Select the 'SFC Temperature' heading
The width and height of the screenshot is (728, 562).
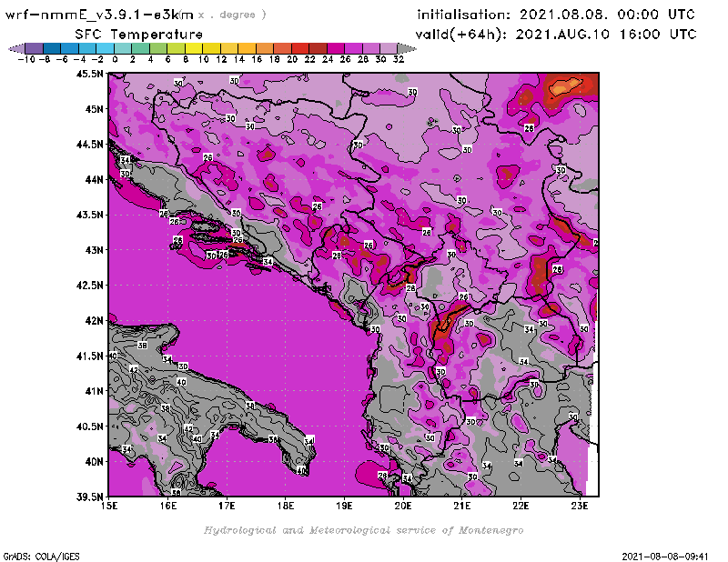click(x=139, y=35)
